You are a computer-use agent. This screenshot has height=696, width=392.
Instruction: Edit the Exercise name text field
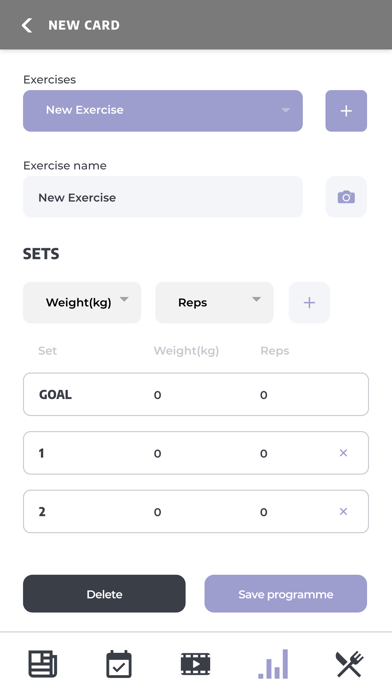pyautogui.click(x=163, y=197)
